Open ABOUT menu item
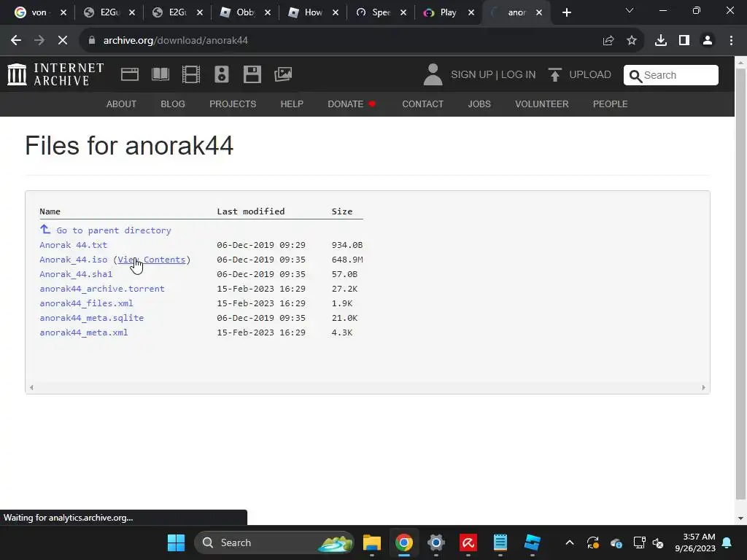This screenshot has height=560, width=747. pyautogui.click(x=121, y=104)
